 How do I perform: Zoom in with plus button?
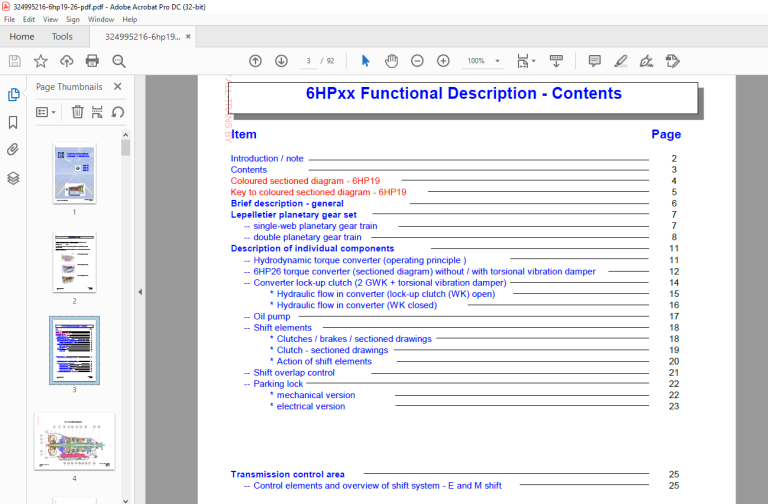443,61
